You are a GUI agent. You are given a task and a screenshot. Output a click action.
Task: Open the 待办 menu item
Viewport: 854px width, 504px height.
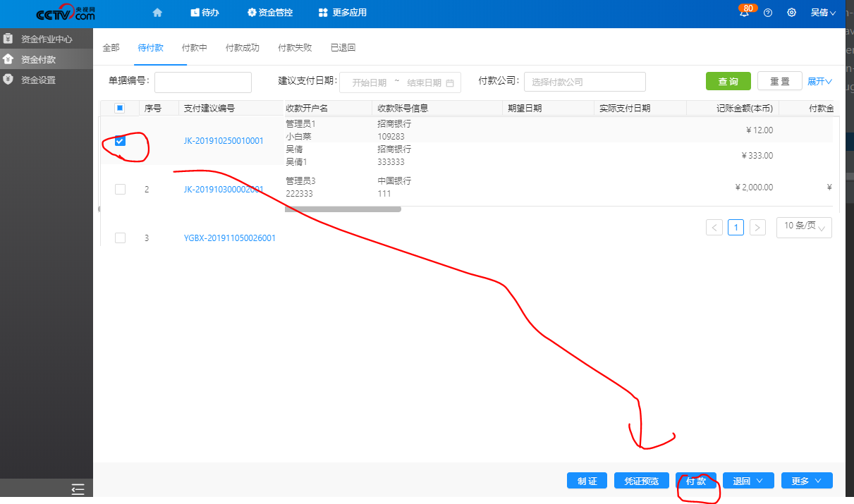tap(204, 13)
